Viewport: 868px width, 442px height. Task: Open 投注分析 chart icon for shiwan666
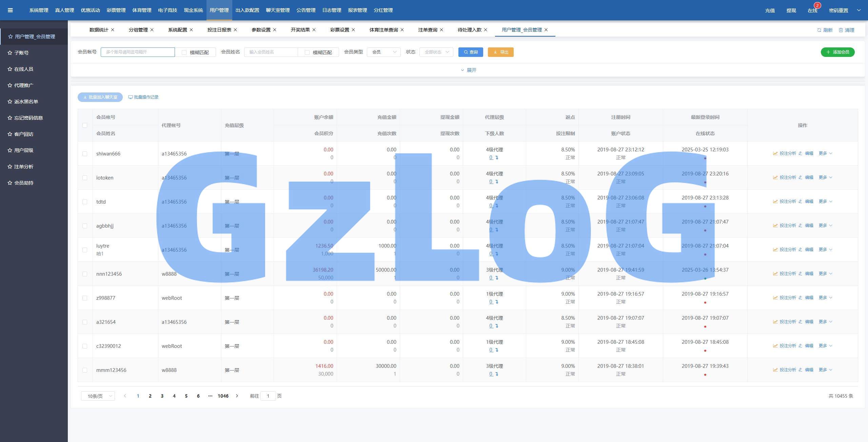(x=775, y=153)
